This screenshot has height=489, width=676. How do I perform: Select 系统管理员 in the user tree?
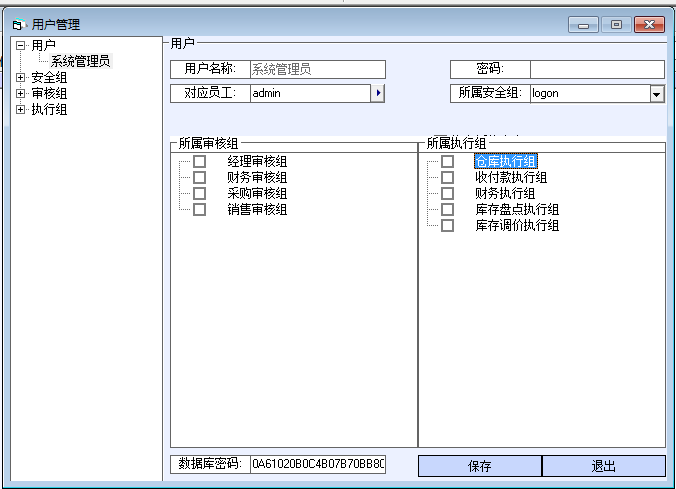coord(81,61)
